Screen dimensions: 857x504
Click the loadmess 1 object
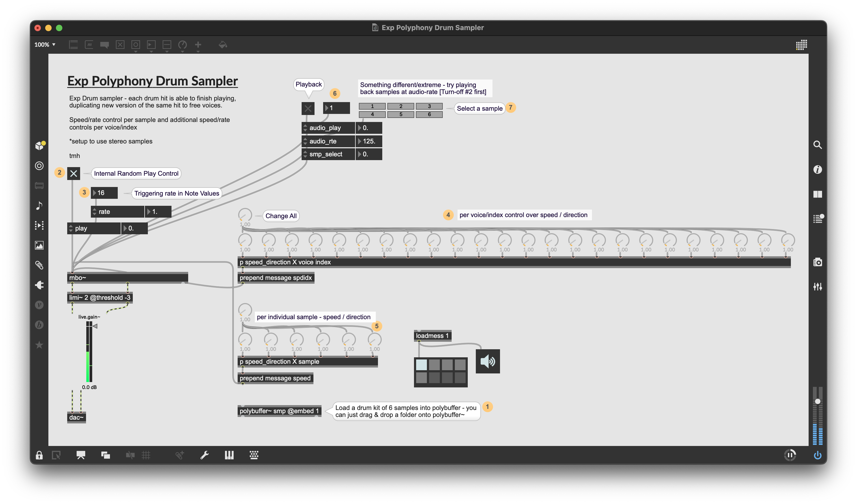[433, 336]
